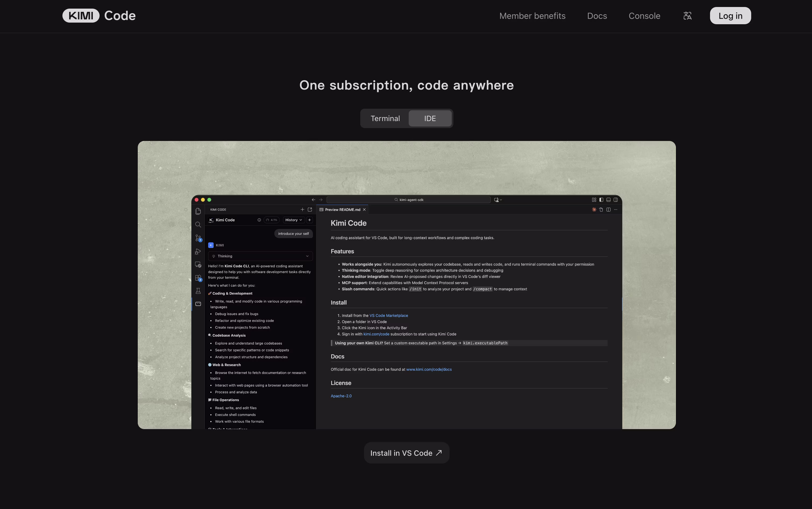Click the plus icon in KIMI CODE header
The width and height of the screenshot is (812, 509).
pyautogui.click(x=302, y=209)
